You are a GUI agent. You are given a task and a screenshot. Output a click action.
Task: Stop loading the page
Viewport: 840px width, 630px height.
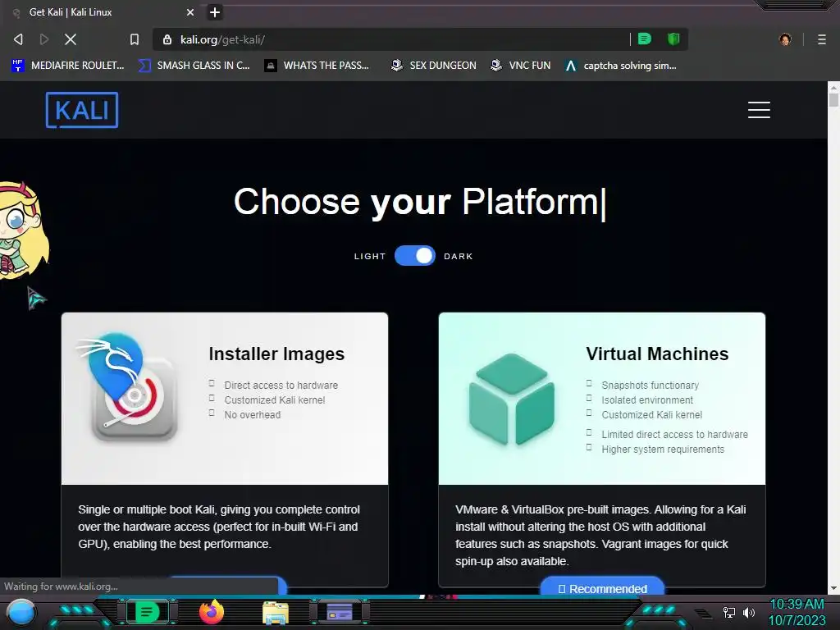click(x=71, y=39)
